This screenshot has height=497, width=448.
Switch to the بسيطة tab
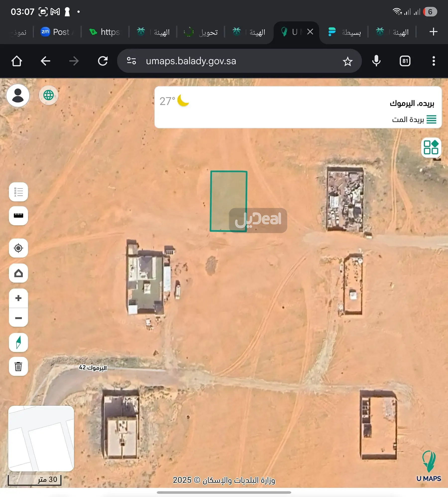click(345, 32)
